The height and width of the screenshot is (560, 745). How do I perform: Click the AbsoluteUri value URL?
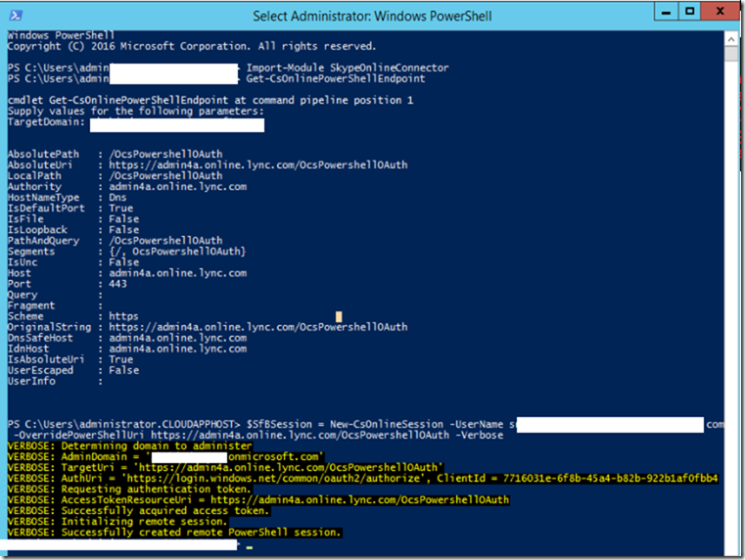[258, 165]
